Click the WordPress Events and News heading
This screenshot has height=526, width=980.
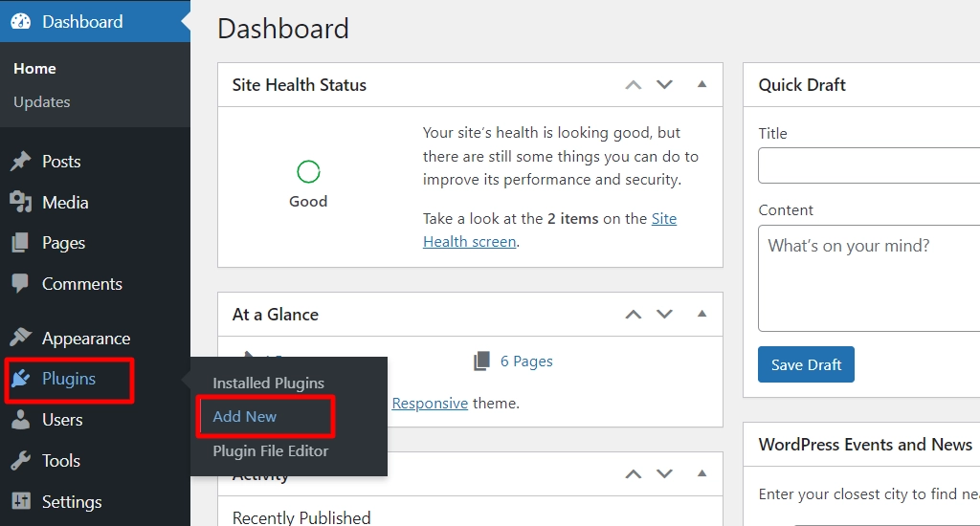tap(865, 444)
